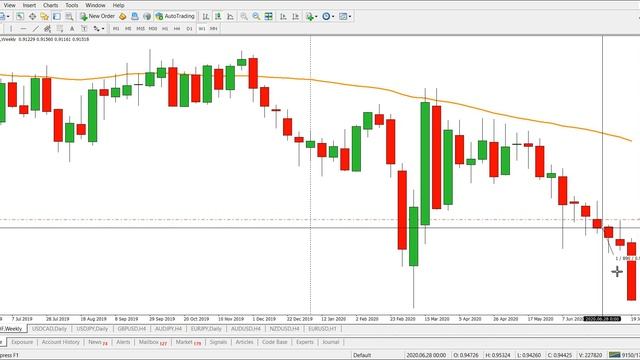Switch to the USDCAD,Daily chart tab

pyautogui.click(x=49, y=329)
